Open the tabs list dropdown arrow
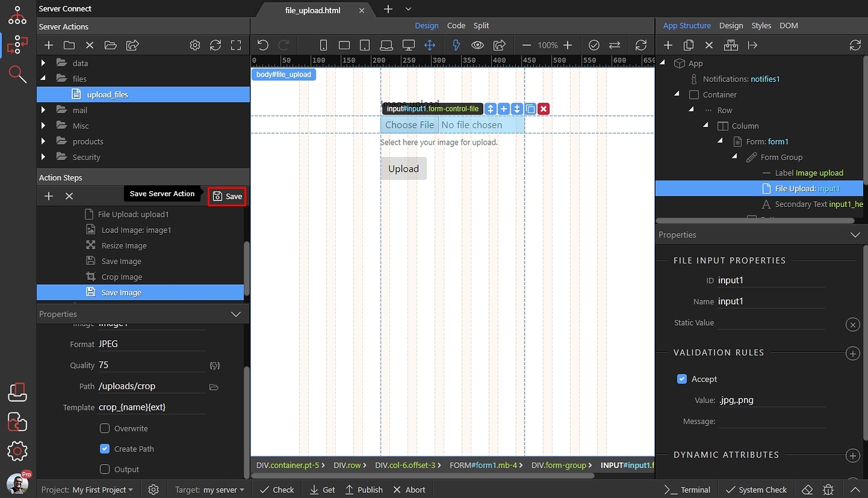The width and height of the screenshot is (868, 498). click(x=408, y=9)
